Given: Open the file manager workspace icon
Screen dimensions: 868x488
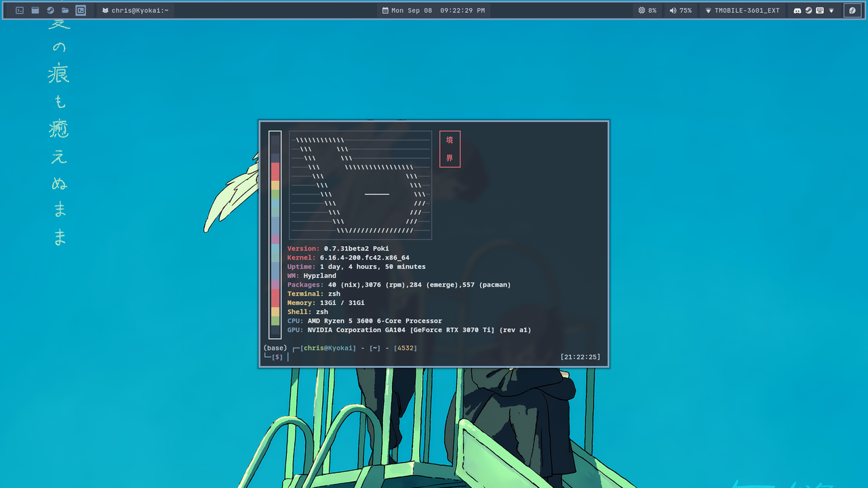Looking at the screenshot, I should [x=65, y=10].
